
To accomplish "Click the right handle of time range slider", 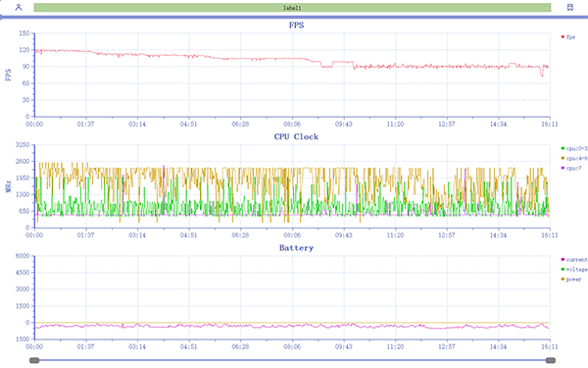I will tap(551, 360).
